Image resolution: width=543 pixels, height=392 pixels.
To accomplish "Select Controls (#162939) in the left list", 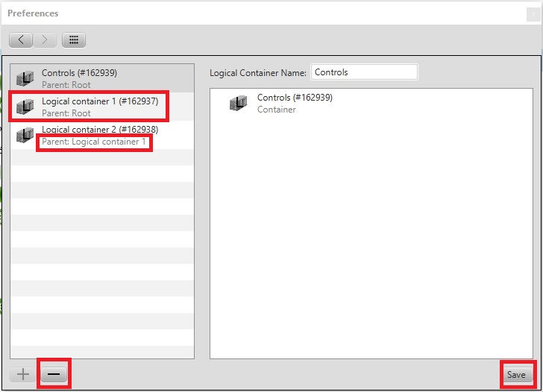I will 79,73.
